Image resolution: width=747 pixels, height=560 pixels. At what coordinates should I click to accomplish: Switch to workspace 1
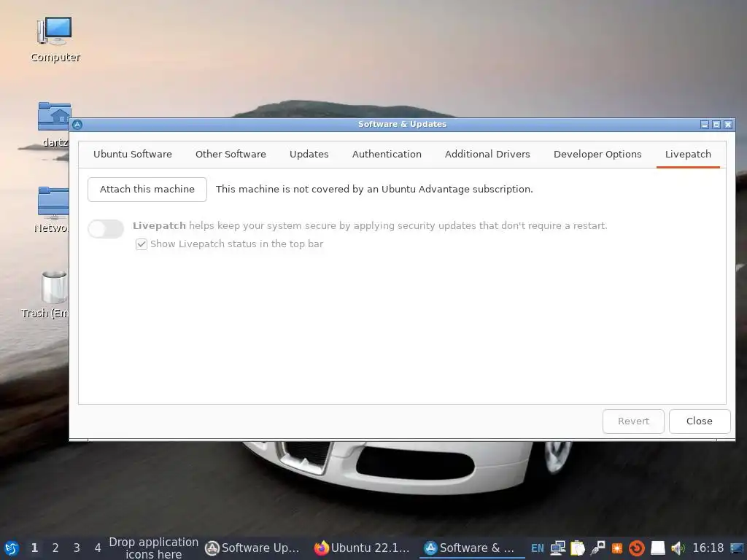tap(34, 548)
